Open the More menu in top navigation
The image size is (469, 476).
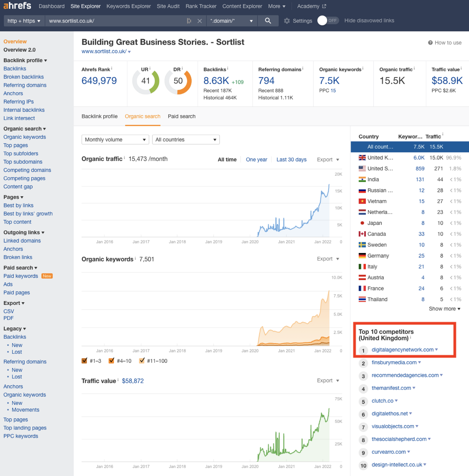coord(277,6)
